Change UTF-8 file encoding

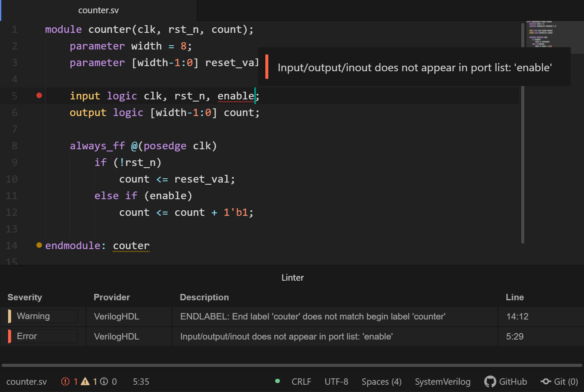[x=336, y=382]
